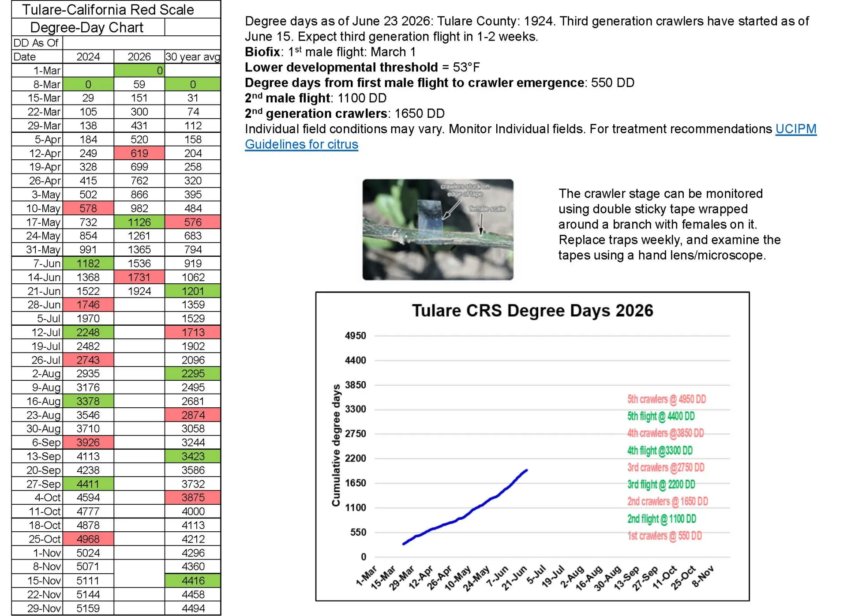Select the 5159 value on 29-Nov
This screenshot has width=847, height=616.
(x=88, y=608)
